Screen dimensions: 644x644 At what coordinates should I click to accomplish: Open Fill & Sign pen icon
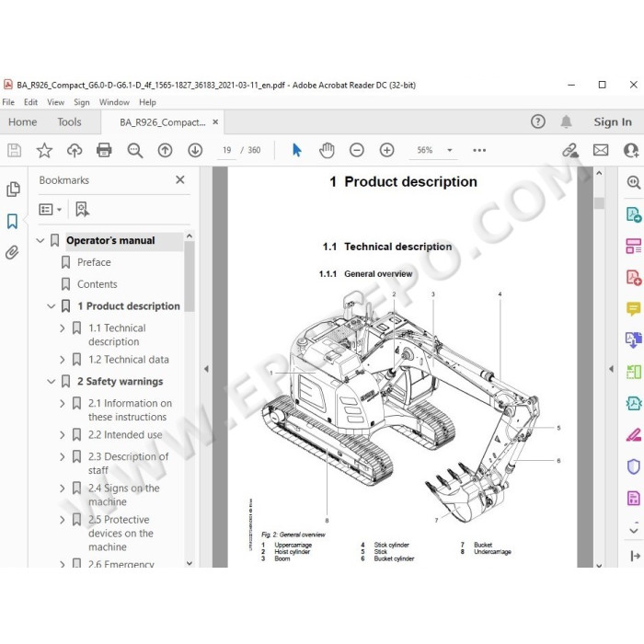[633, 435]
